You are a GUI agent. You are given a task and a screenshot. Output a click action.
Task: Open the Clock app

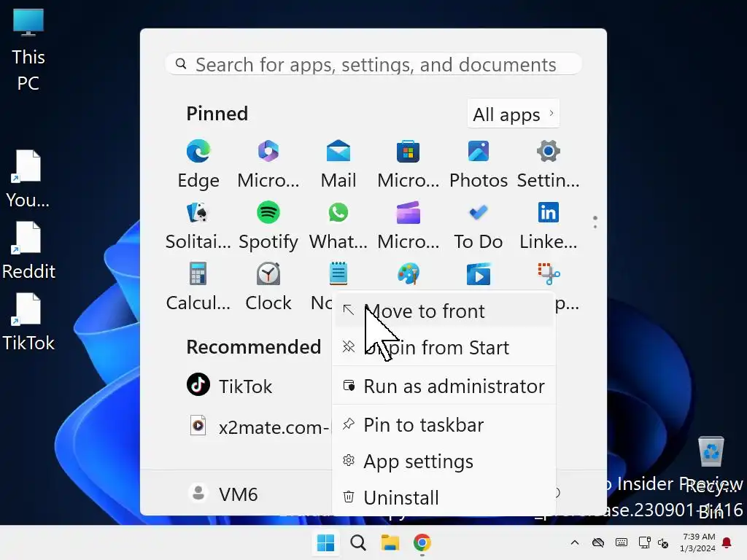tap(268, 287)
